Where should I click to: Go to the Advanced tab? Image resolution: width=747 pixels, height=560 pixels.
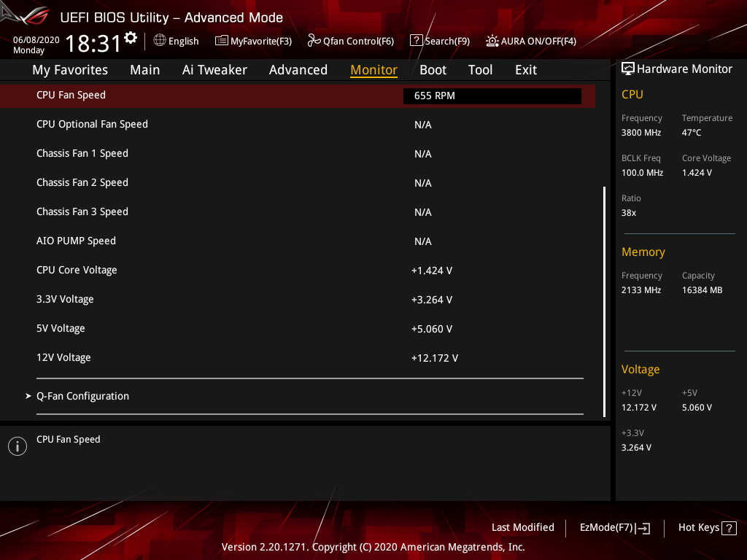pos(298,70)
